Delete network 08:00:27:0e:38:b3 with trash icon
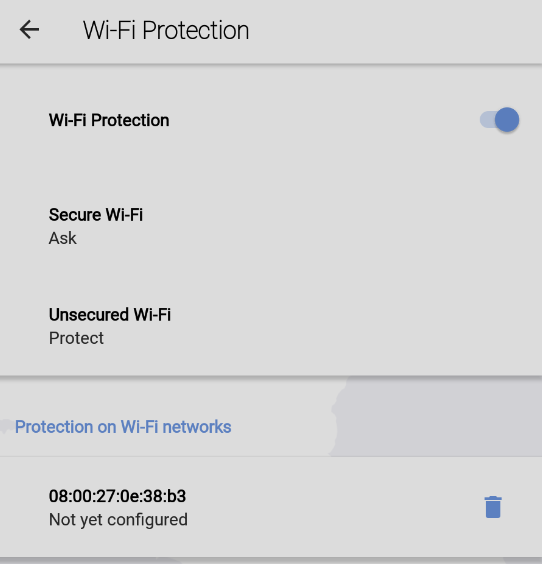The width and height of the screenshot is (542, 564). tap(493, 507)
